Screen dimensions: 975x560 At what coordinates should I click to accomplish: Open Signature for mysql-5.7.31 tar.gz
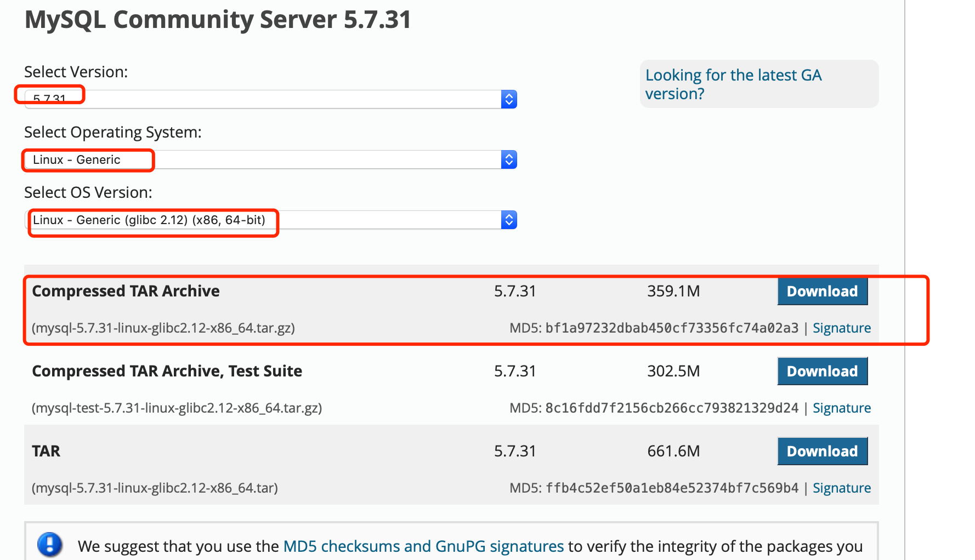(x=842, y=328)
